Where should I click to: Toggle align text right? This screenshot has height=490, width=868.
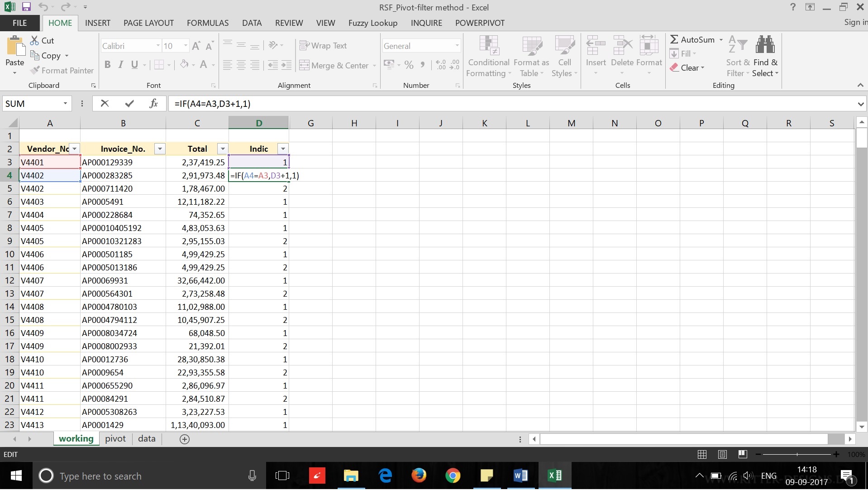255,65
